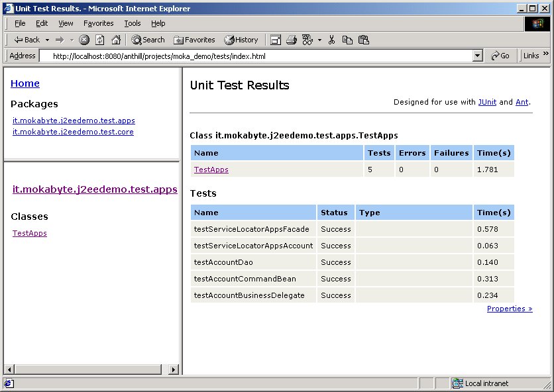
Task: Select testAccountBusinessDelegate test name cell
Action: tap(253, 295)
